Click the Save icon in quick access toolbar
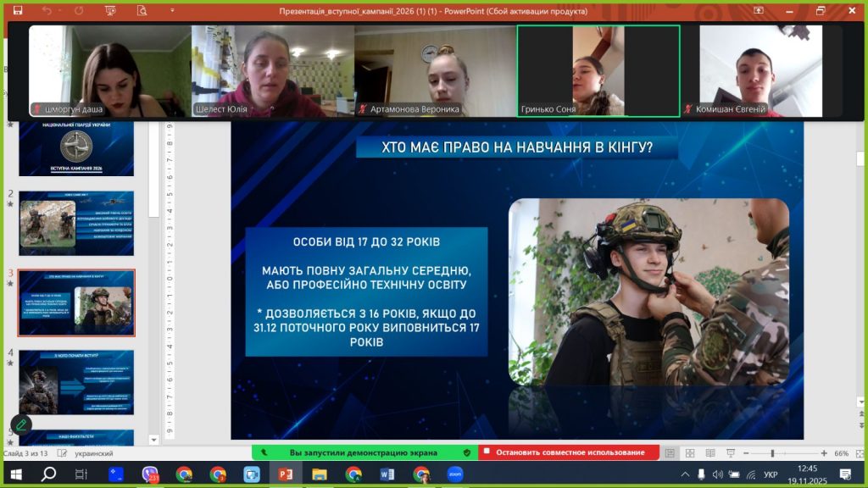 tap(19, 11)
